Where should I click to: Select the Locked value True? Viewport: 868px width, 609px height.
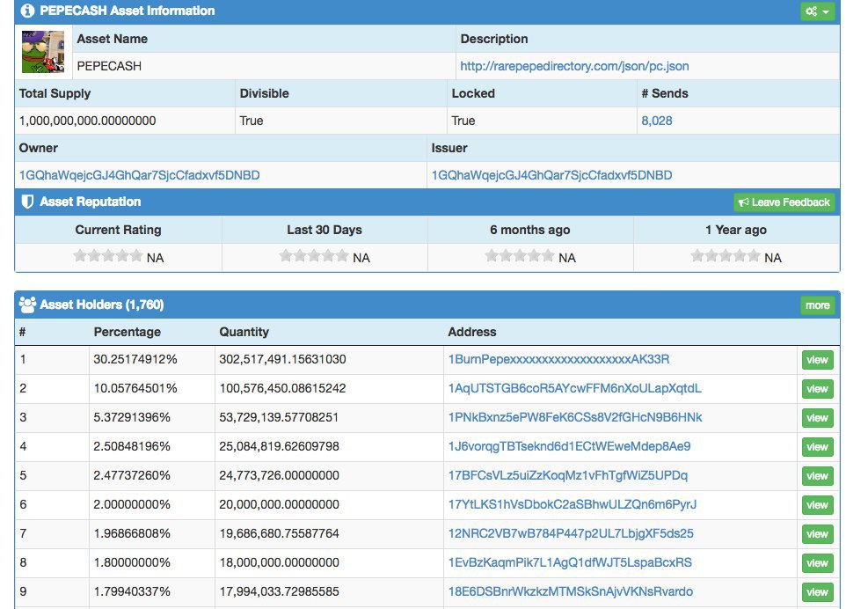[463, 121]
